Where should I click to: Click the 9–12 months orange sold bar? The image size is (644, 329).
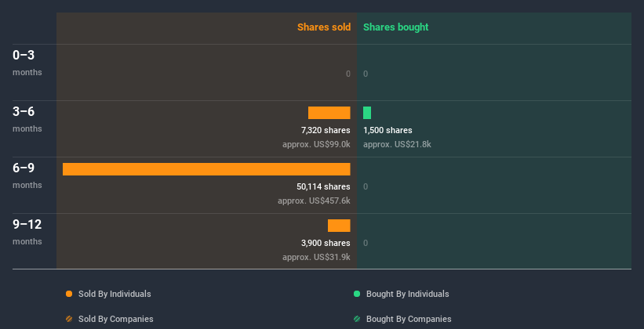(339, 226)
